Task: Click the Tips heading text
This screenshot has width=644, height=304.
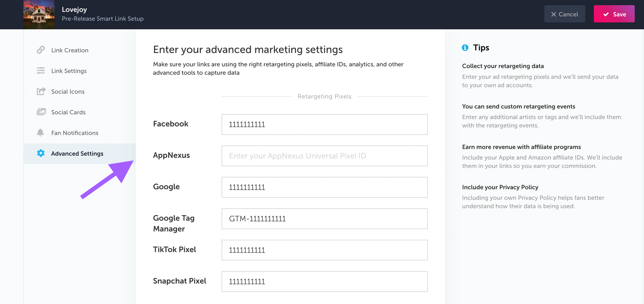Action: coord(481,48)
